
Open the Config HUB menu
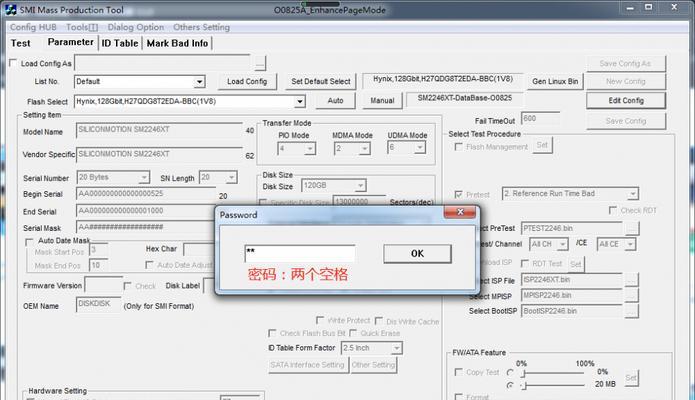pyautogui.click(x=33, y=27)
